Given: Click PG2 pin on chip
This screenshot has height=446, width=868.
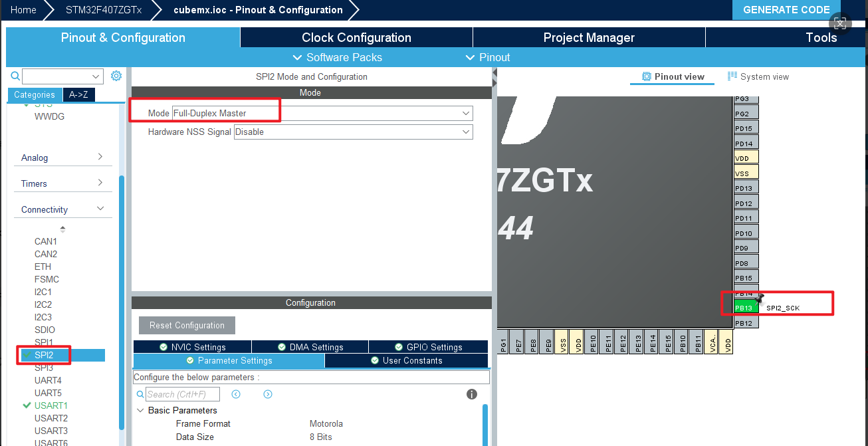Looking at the screenshot, I should point(746,114).
